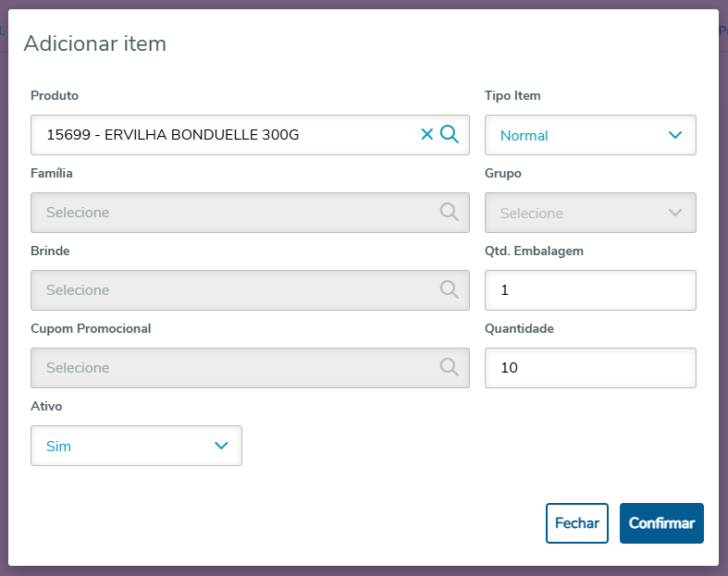This screenshot has width=728, height=576.
Task: Expand Tipo Item using its chevron arrow
Action: click(675, 135)
